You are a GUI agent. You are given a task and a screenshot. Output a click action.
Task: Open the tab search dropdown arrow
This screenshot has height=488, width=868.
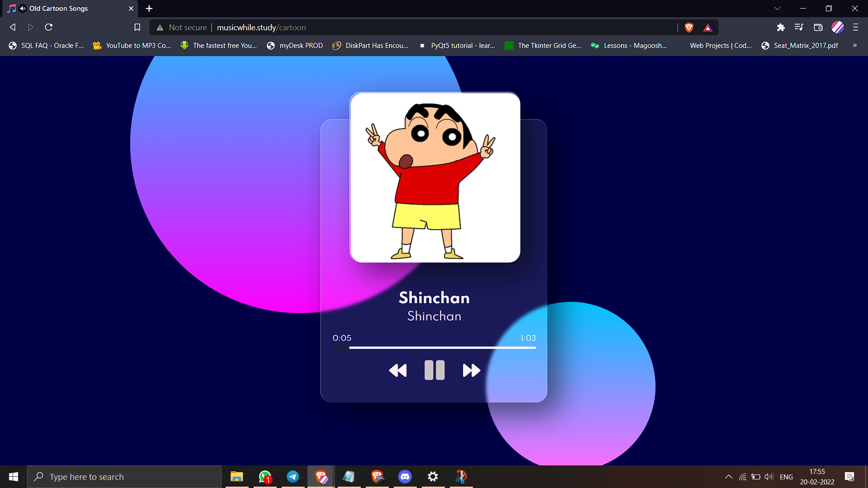click(x=777, y=9)
